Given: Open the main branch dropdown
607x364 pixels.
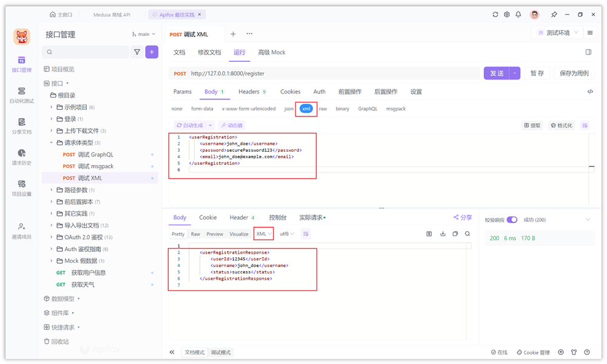Looking at the screenshot, I should click(x=143, y=34).
